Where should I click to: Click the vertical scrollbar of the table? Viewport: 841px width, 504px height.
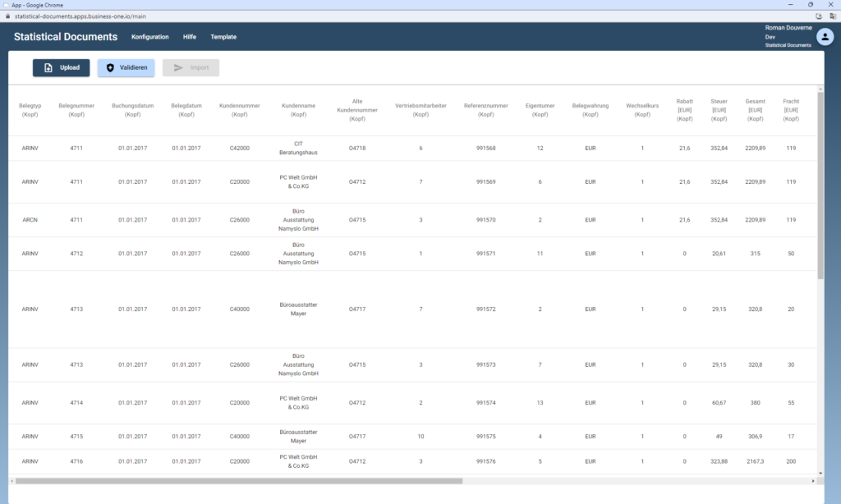(820, 197)
